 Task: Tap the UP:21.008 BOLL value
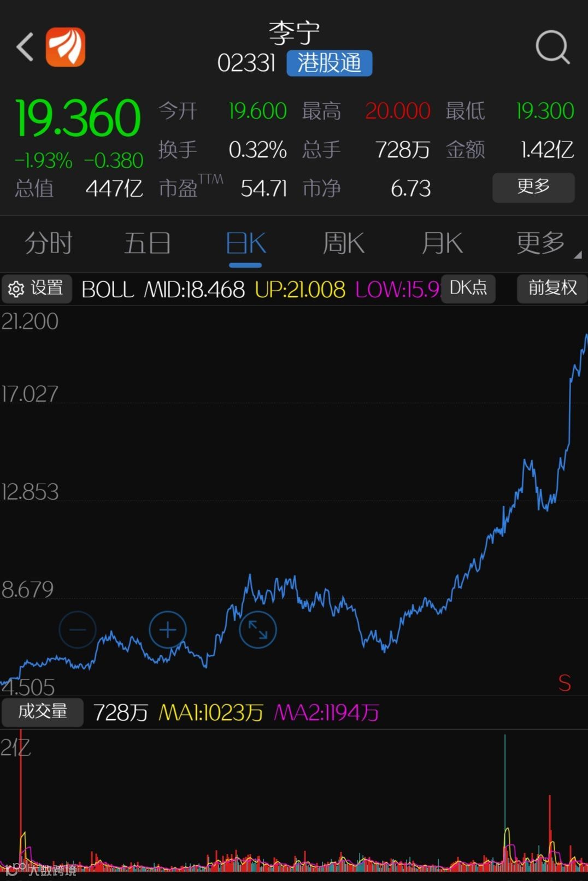click(300, 290)
